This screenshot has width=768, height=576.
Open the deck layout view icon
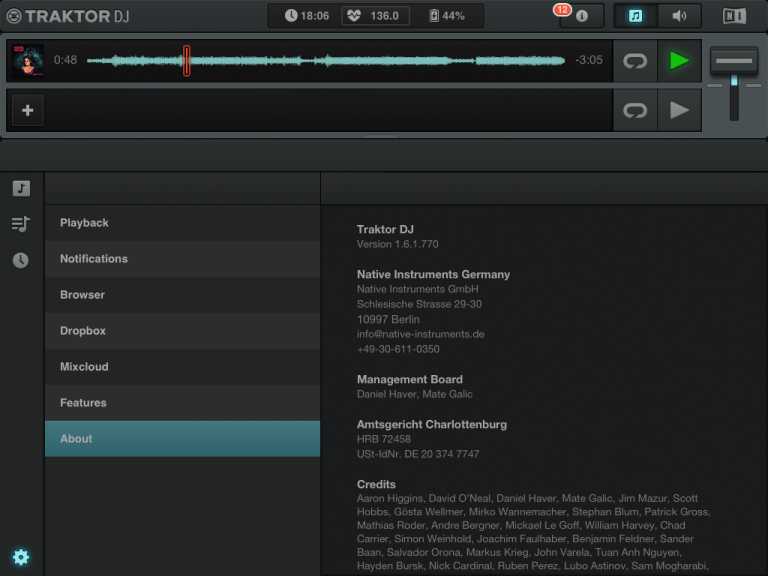[x=734, y=16]
